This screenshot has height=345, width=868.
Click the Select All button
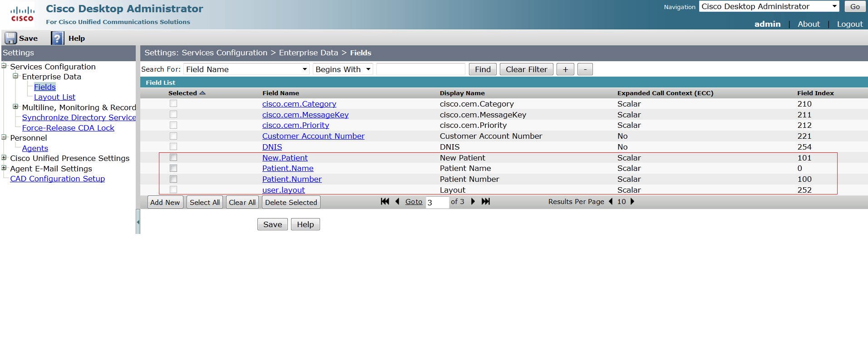[x=205, y=202]
